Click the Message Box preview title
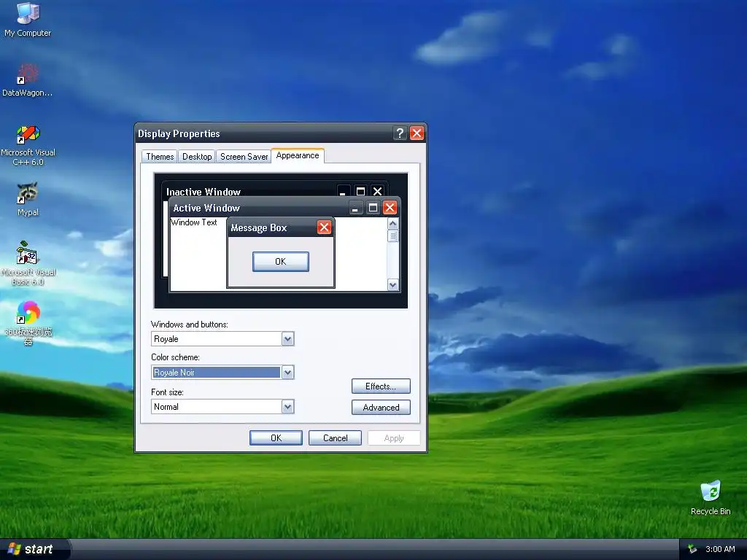 [259, 228]
